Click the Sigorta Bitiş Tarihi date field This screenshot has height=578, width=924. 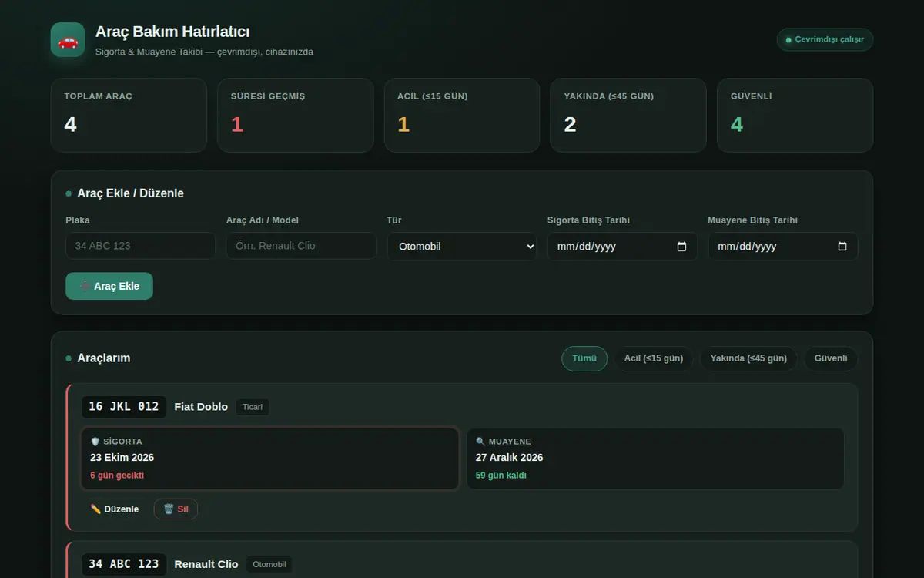pos(622,247)
